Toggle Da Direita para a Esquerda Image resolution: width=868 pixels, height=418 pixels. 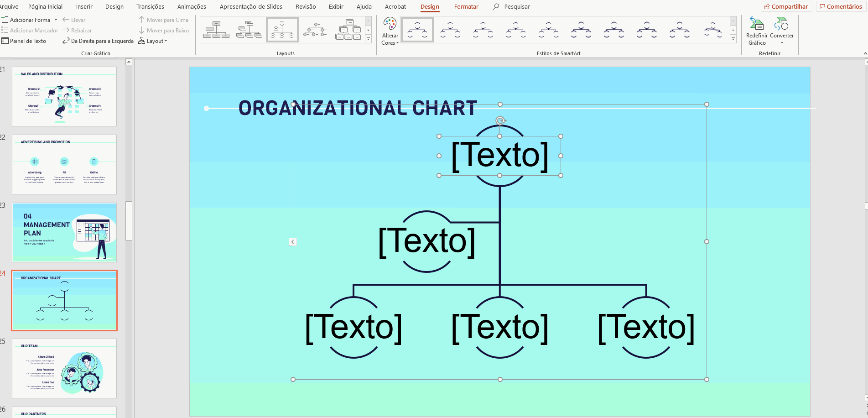[98, 41]
